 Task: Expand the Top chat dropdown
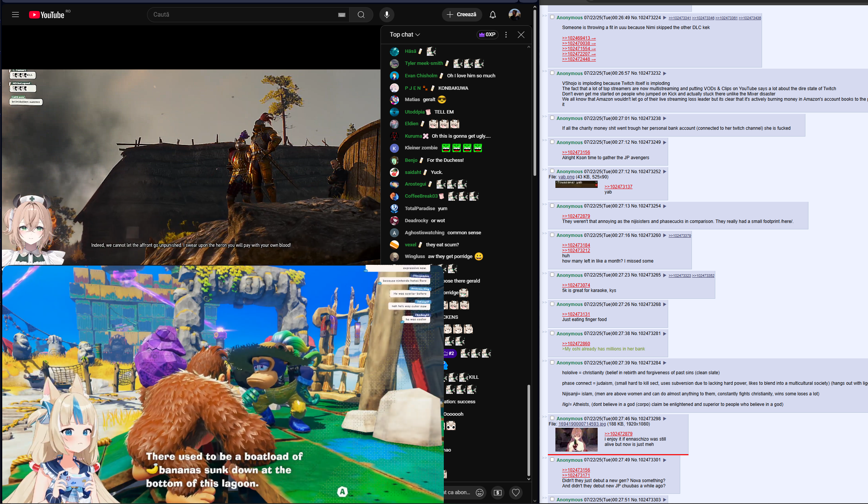(405, 35)
